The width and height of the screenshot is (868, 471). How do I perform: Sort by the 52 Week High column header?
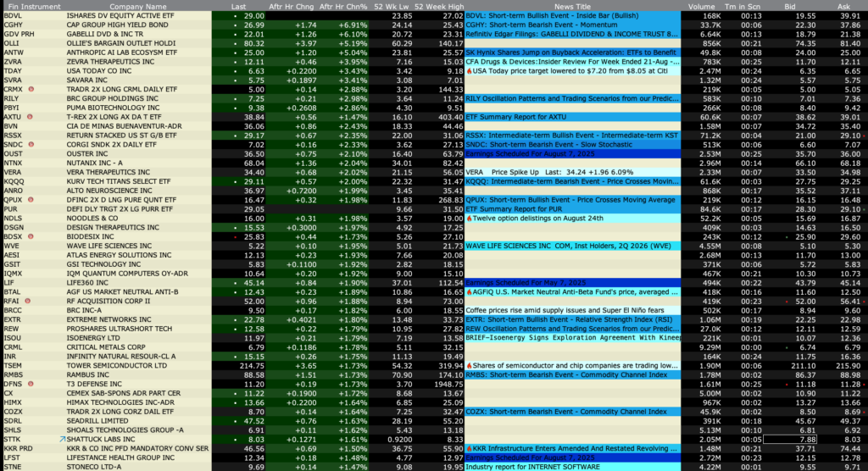click(439, 7)
